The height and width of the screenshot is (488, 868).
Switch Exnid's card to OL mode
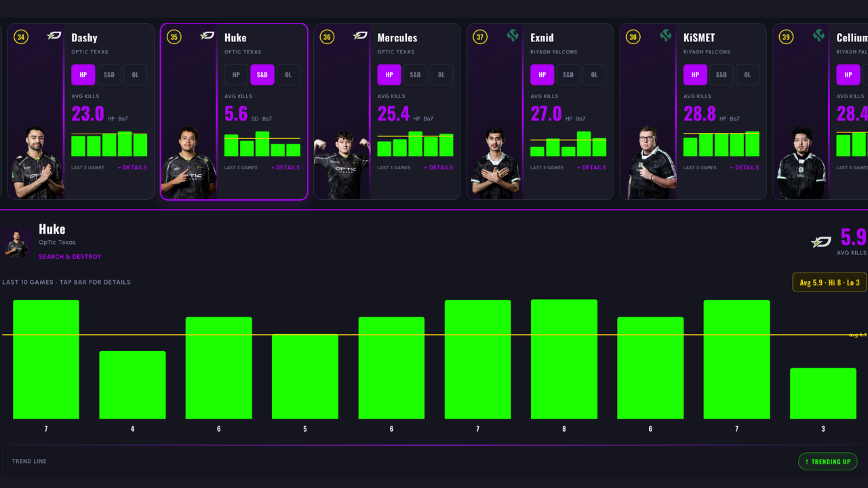coord(595,75)
